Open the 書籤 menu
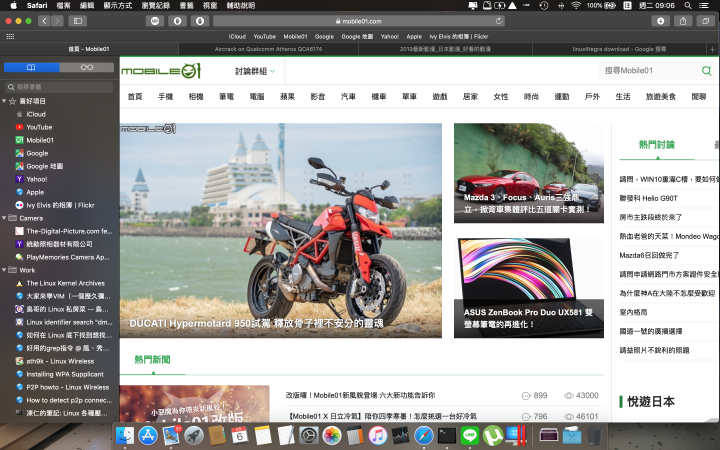The image size is (720, 450). point(186,6)
